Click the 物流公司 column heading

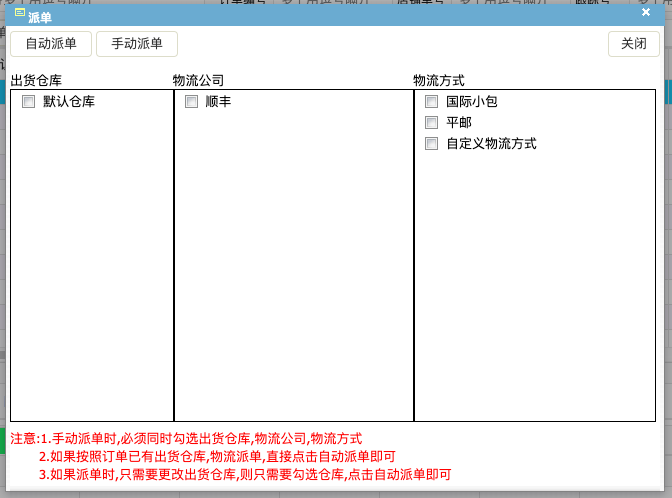coord(198,81)
